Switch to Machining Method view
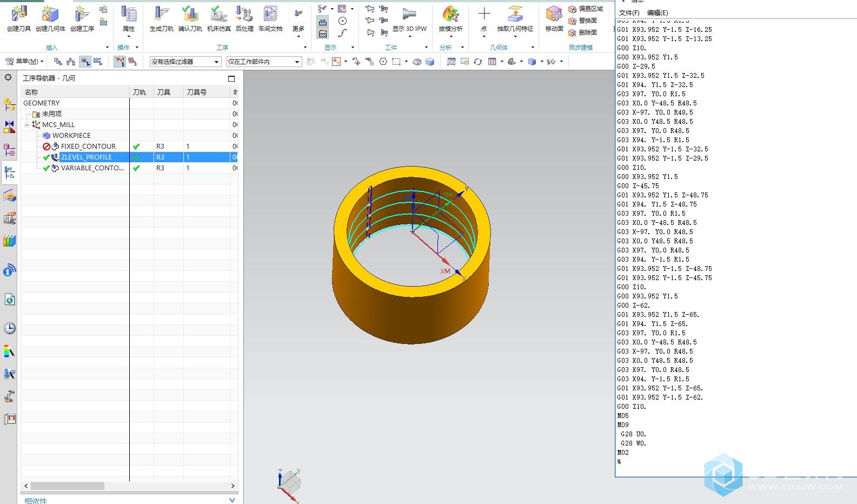The width and height of the screenshot is (857, 504). click(x=98, y=62)
